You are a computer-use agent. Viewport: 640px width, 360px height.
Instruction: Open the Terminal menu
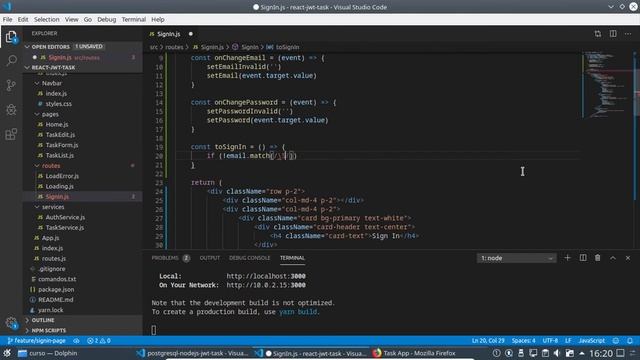coord(133,19)
